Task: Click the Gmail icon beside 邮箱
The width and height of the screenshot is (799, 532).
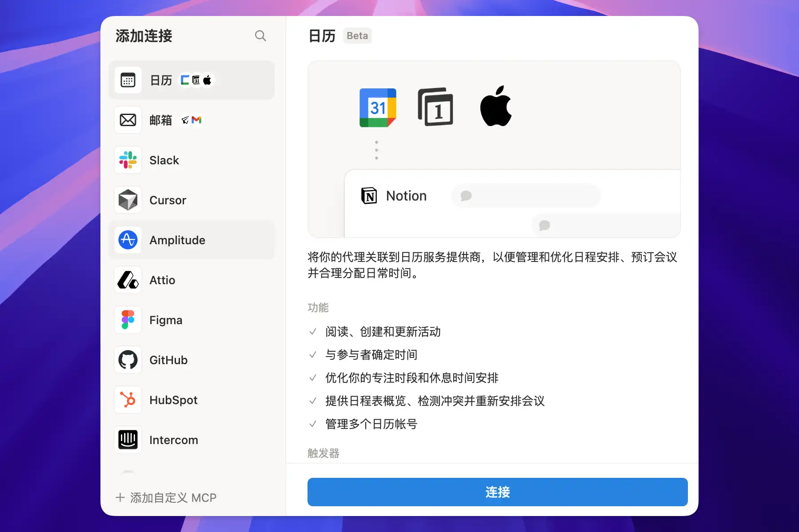Action: coord(196,120)
